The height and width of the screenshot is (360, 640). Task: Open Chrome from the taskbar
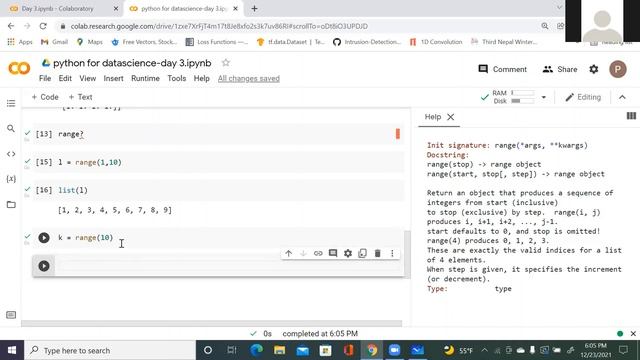(371, 350)
